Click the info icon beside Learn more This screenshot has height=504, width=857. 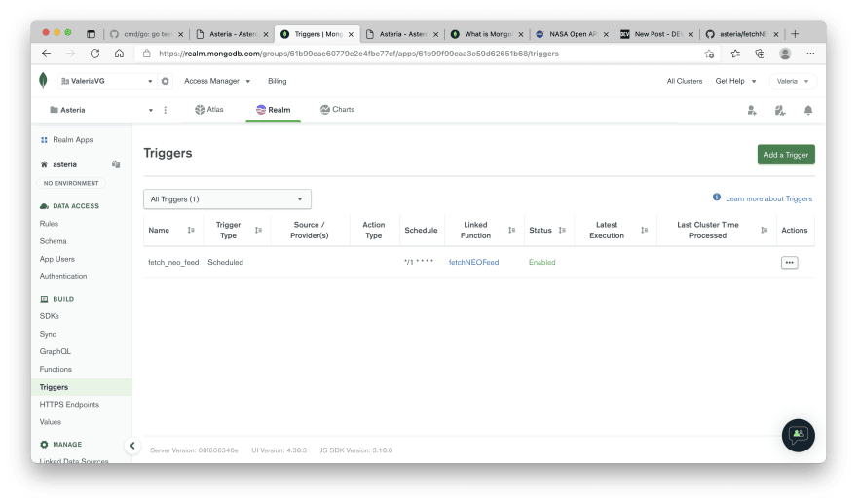coord(717,198)
